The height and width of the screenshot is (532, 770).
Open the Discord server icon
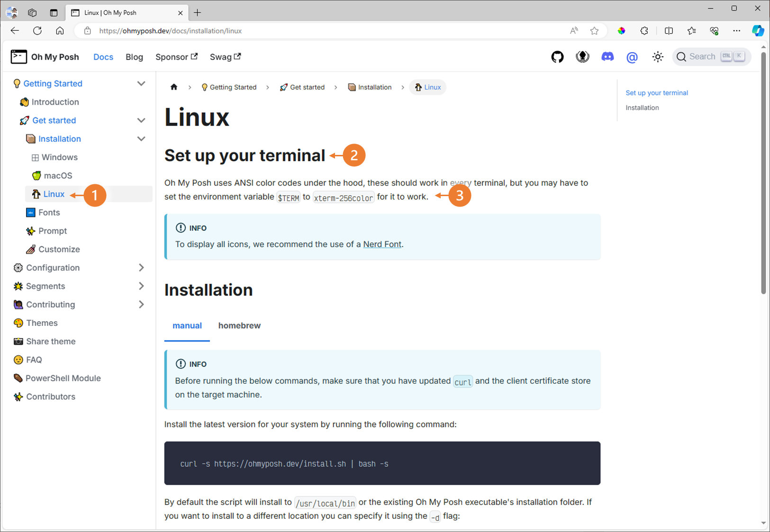[607, 57]
